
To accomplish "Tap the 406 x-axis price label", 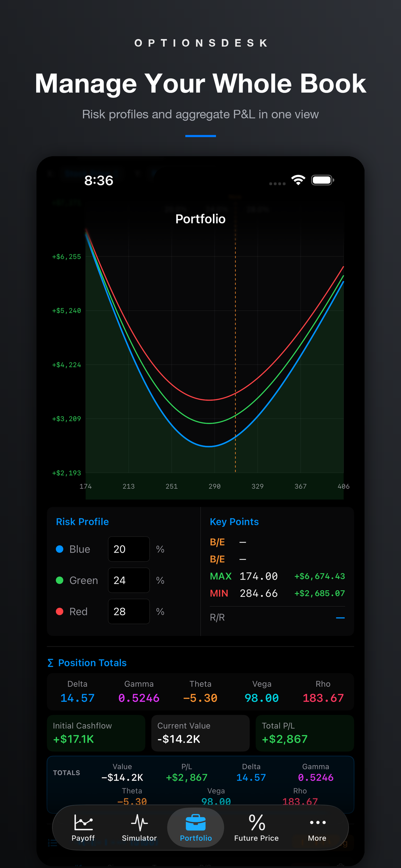I will point(344,486).
